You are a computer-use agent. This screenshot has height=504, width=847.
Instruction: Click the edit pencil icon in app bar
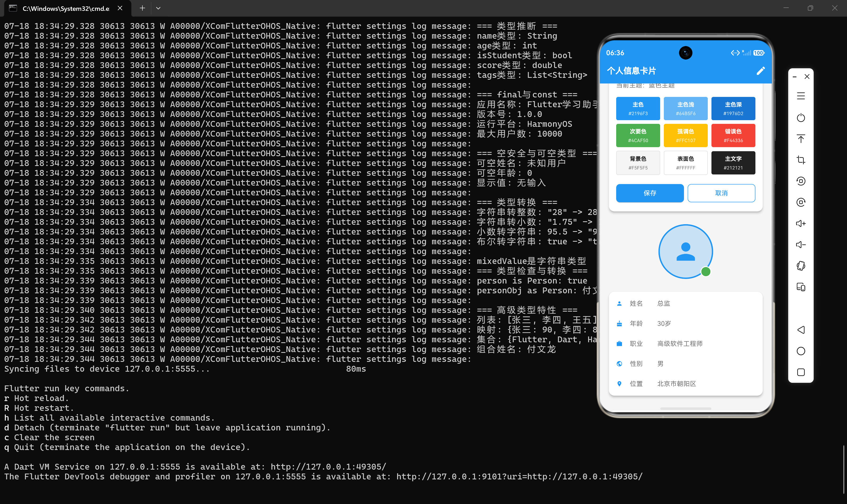760,71
